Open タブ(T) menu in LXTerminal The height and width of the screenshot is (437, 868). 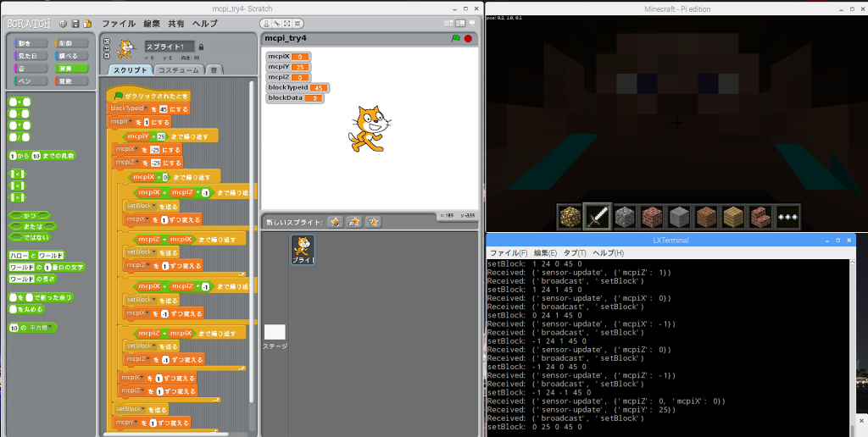(575, 252)
